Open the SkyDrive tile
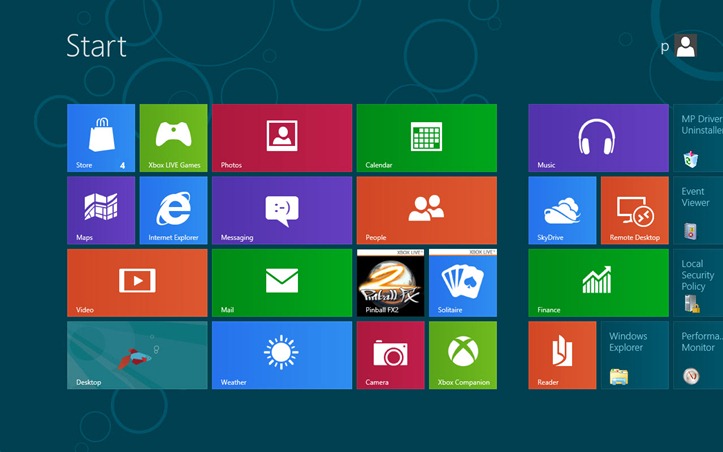 pos(562,210)
